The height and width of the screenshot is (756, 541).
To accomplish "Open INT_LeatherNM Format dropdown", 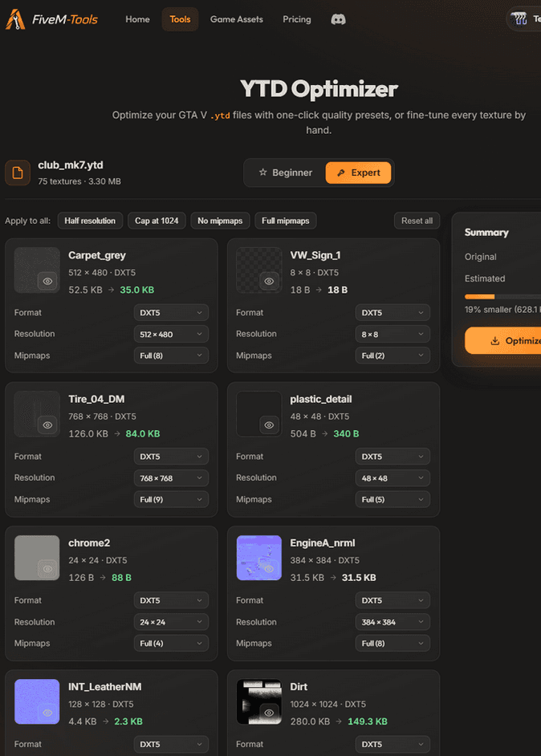I will click(x=171, y=745).
